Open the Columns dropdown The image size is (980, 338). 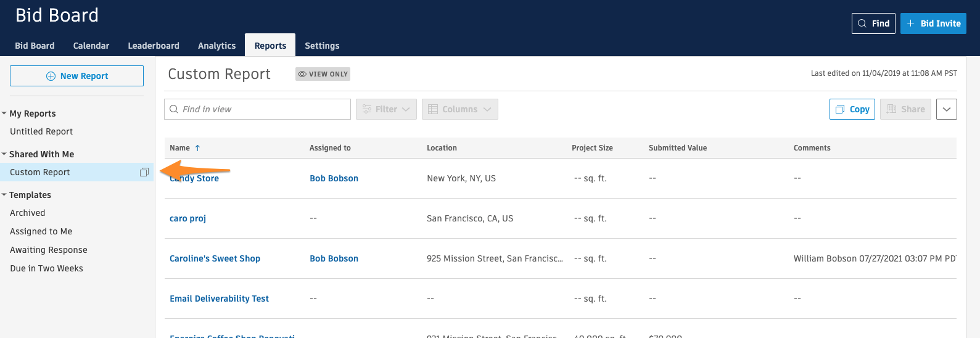click(x=459, y=109)
